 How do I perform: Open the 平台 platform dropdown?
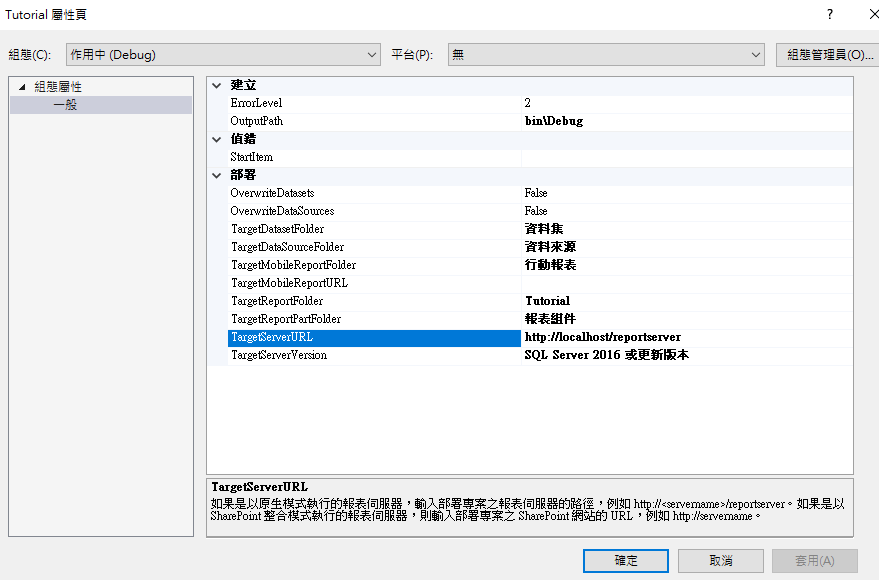(x=606, y=54)
